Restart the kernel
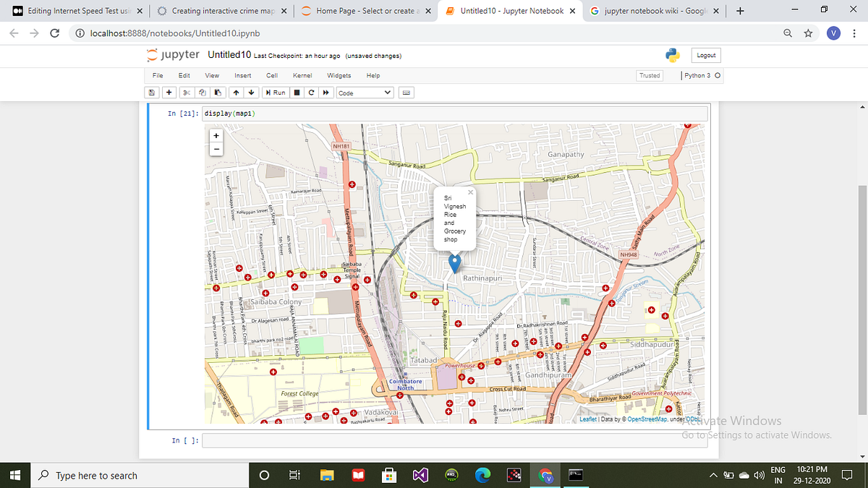The height and width of the screenshot is (488, 868). (x=311, y=92)
